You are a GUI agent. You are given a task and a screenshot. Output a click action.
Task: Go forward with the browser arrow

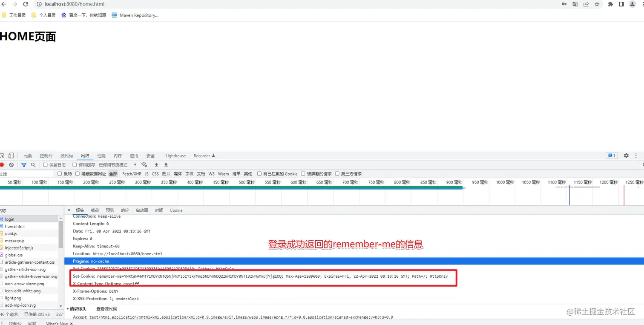tap(14, 4)
